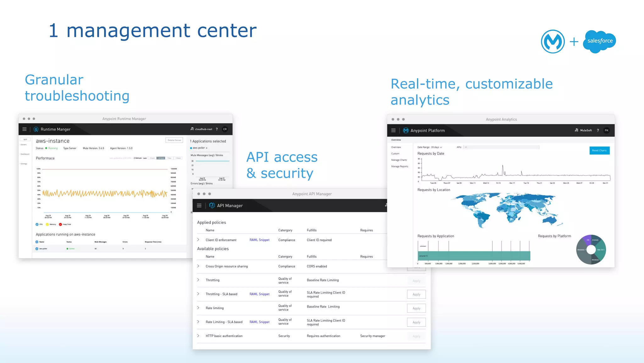Screen dimensions: 644x363
Task: Apply the HTTP basic authentication policy
Action: [416, 336]
